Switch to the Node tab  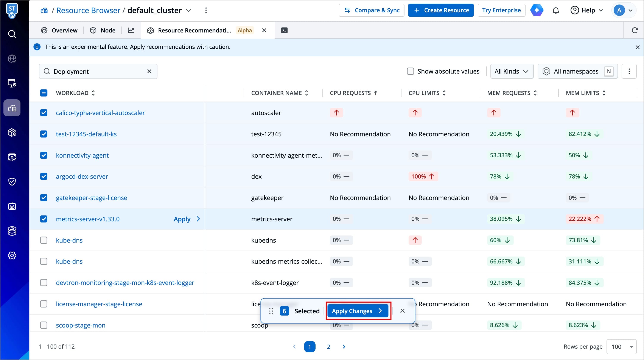pyautogui.click(x=103, y=30)
